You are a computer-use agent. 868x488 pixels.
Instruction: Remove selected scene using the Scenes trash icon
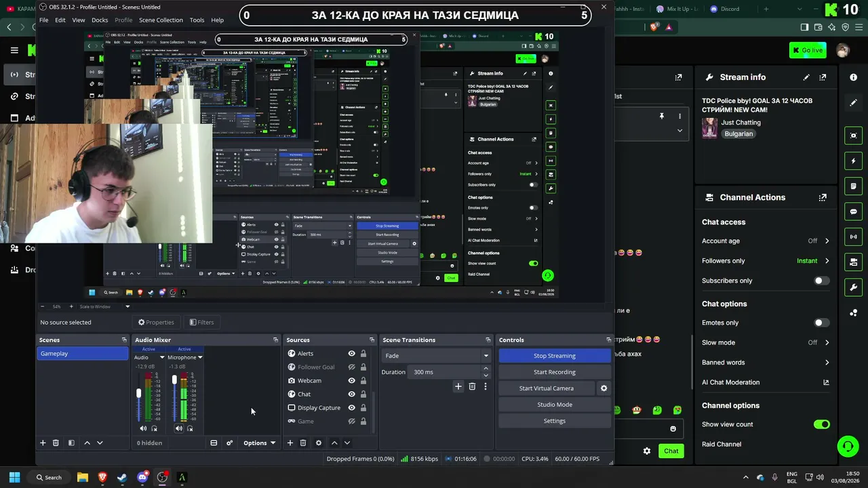point(56,443)
